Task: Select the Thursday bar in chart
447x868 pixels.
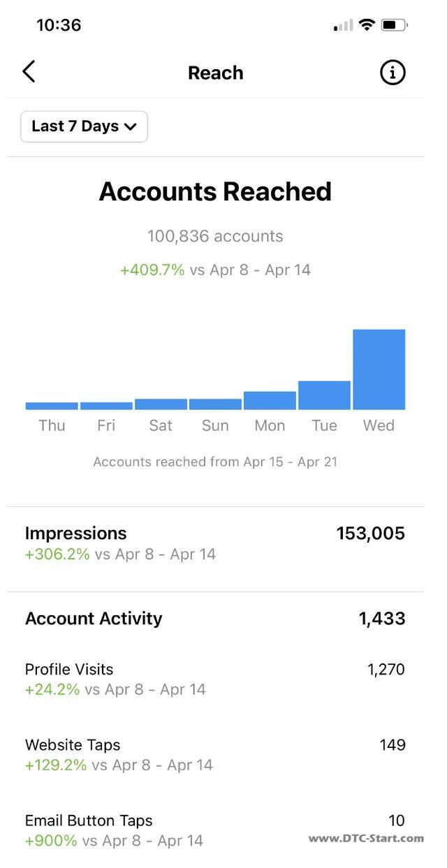Action: (x=52, y=406)
